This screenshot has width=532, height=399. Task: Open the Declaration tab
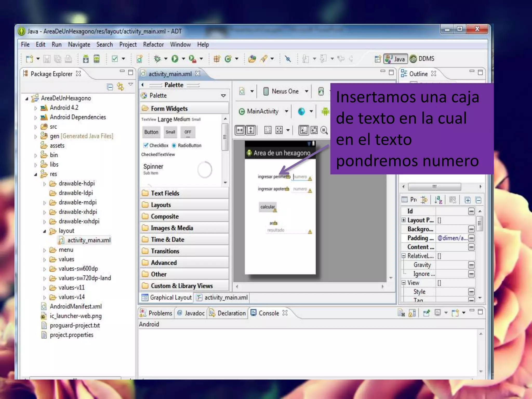point(228,313)
